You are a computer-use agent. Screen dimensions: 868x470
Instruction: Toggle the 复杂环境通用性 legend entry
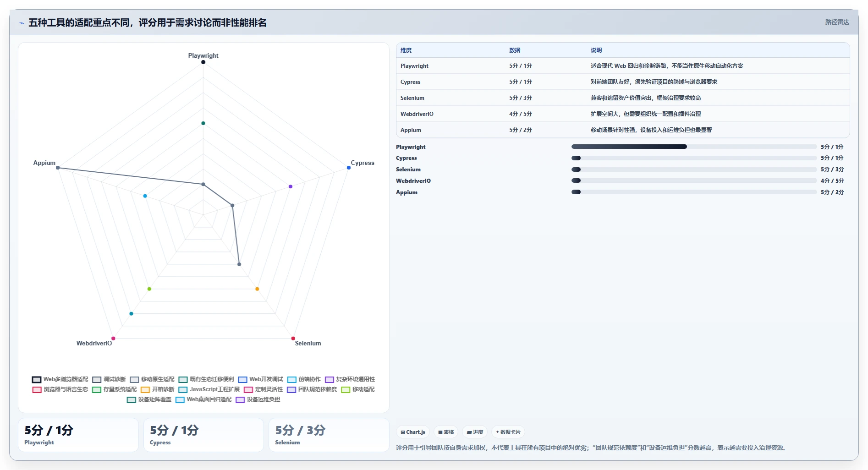coord(350,379)
